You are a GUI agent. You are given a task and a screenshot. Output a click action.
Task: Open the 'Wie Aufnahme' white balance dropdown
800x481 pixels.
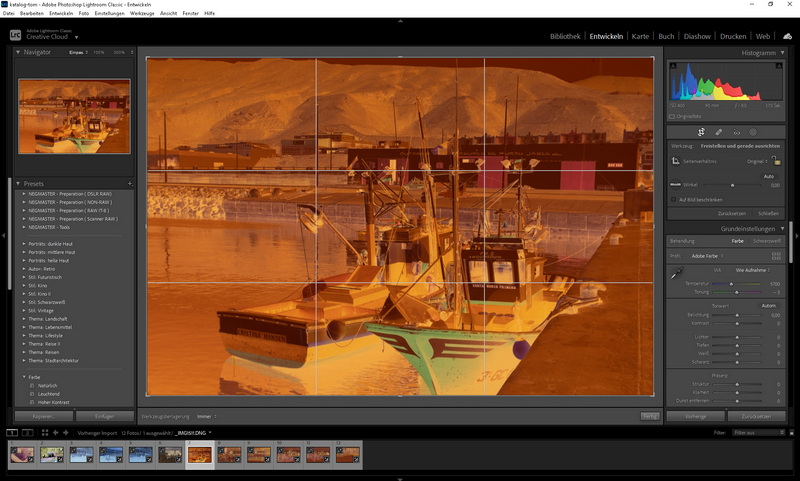752,270
